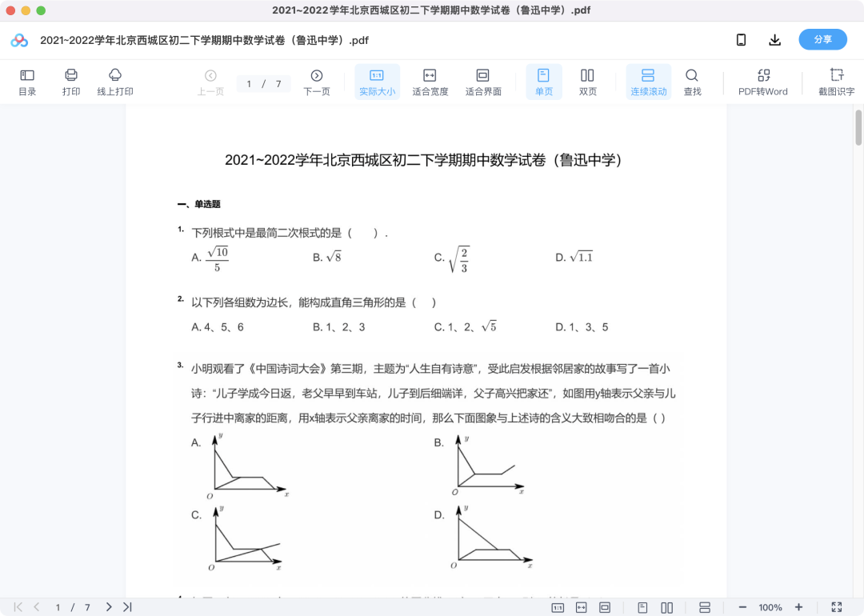Go to next page in bottom bar
The height and width of the screenshot is (616, 864).
pyautogui.click(x=109, y=607)
